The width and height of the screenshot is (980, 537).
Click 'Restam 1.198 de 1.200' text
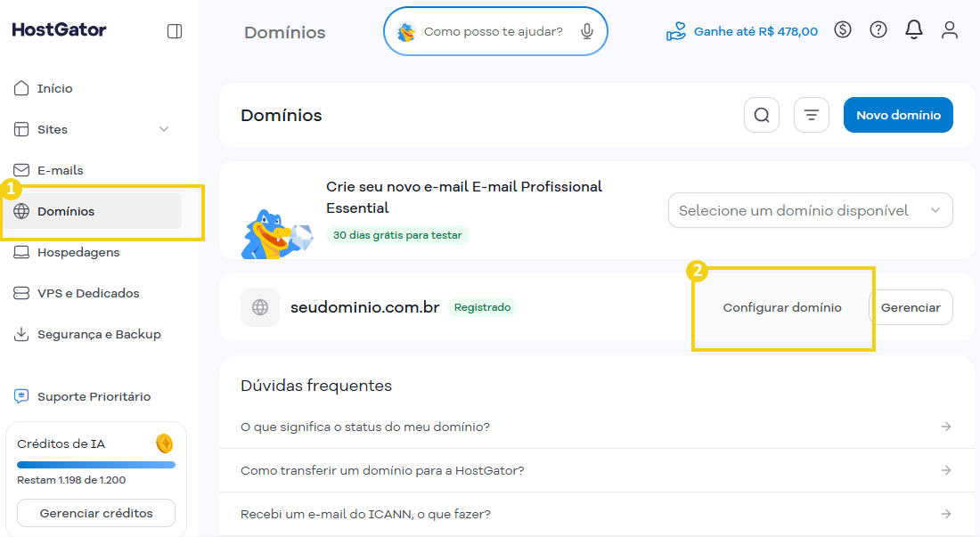click(x=71, y=480)
